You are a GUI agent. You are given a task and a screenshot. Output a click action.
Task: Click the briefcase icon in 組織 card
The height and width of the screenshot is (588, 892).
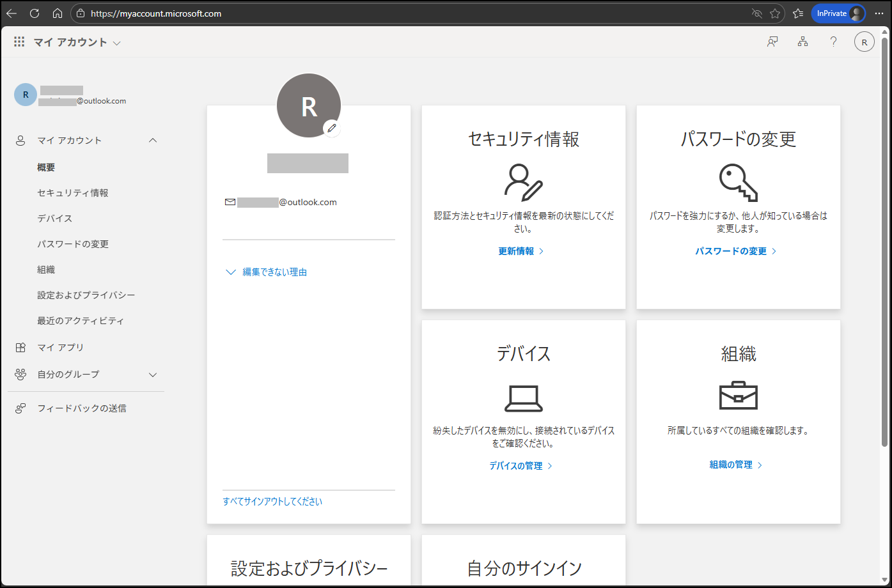(738, 396)
